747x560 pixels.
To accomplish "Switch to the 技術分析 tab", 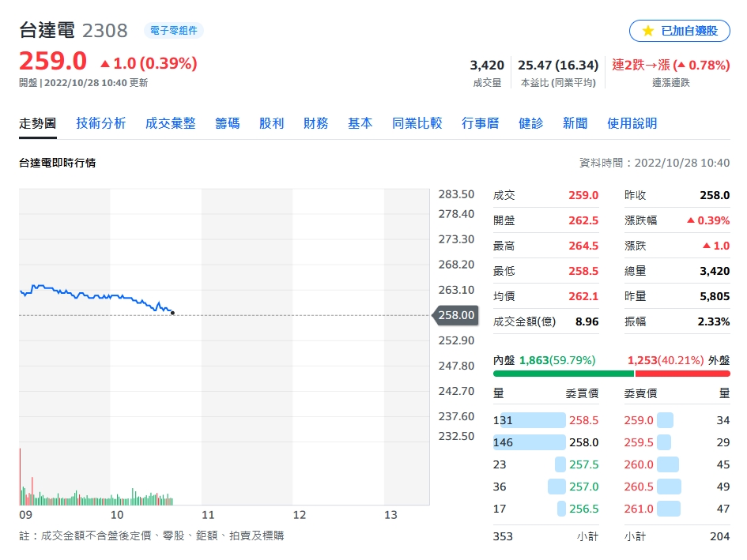I will pyautogui.click(x=101, y=124).
